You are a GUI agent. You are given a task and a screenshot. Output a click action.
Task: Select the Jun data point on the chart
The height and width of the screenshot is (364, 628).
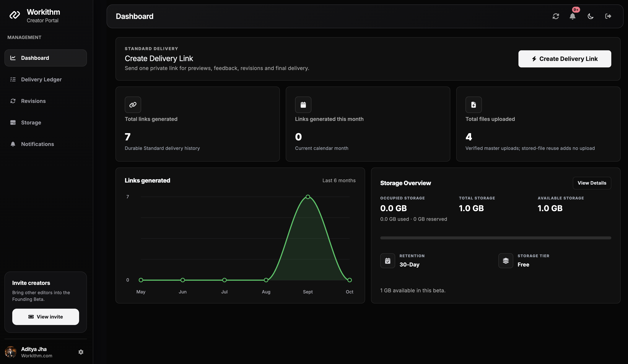coord(183,280)
